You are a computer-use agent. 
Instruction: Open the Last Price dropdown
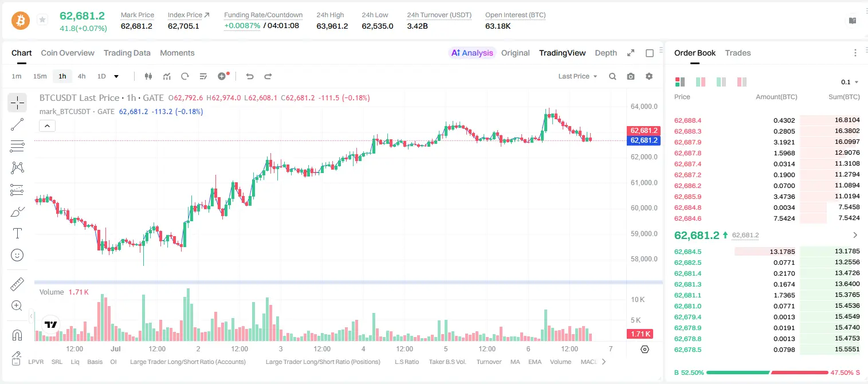(x=578, y=76)
